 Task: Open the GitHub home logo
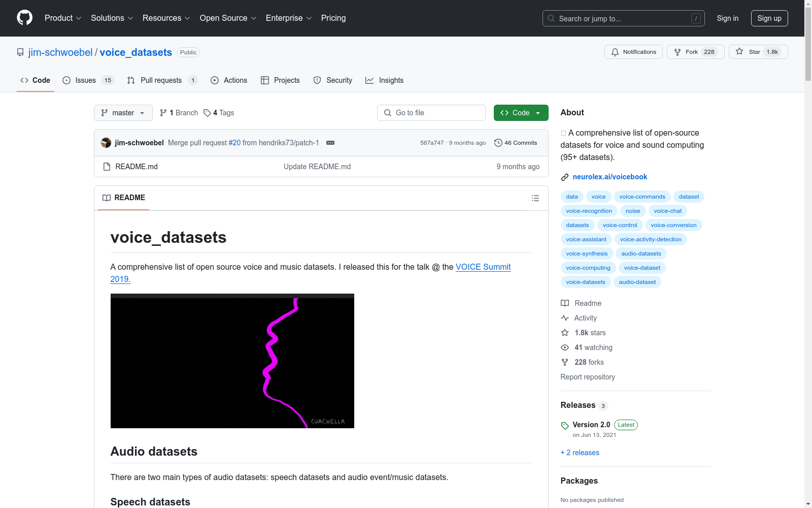click(x=24, y=18)
